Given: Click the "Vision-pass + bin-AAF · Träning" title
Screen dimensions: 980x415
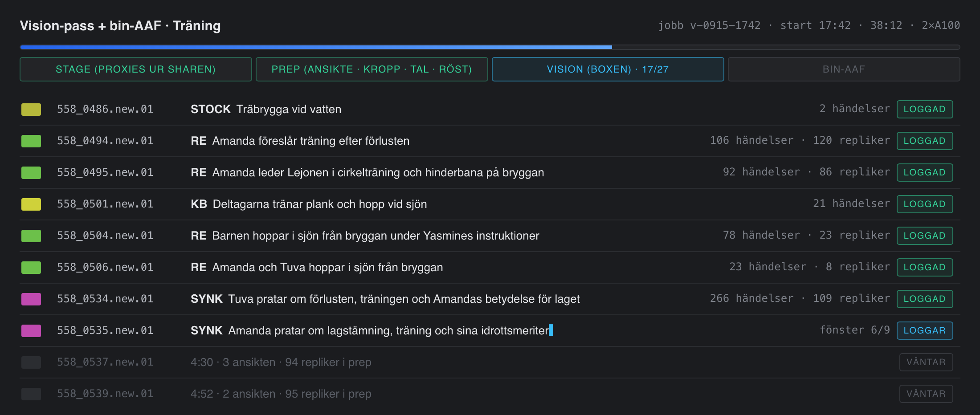Looking at the screenshot, I should click(x=120, y=26).
